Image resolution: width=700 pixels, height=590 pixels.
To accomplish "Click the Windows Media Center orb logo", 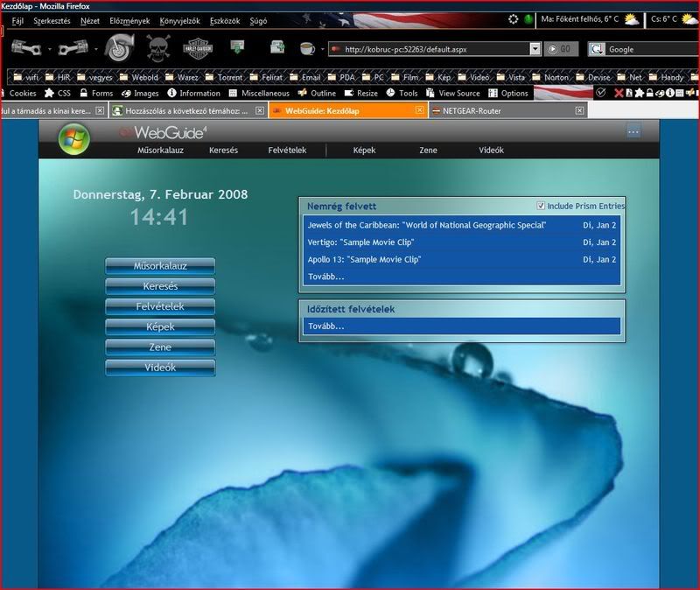I will point(73,139).
